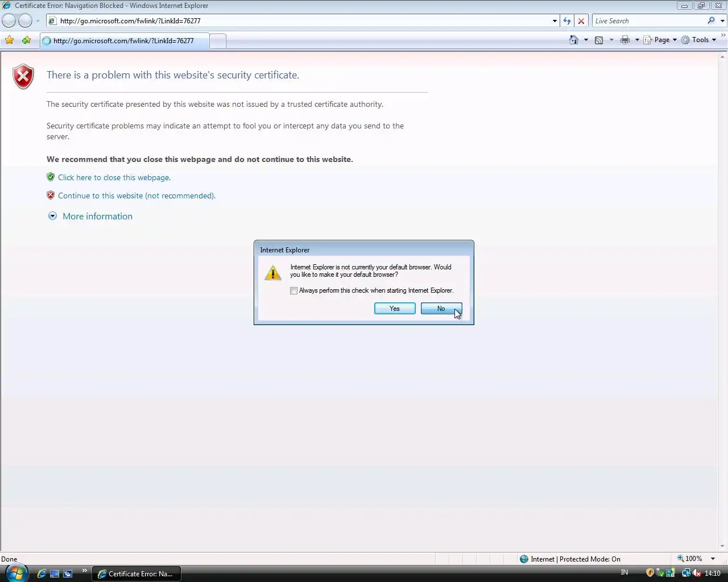Expand the Quick Launch overflow chevron
Viewport: 728px width, 582px height.
pos(85,571)
